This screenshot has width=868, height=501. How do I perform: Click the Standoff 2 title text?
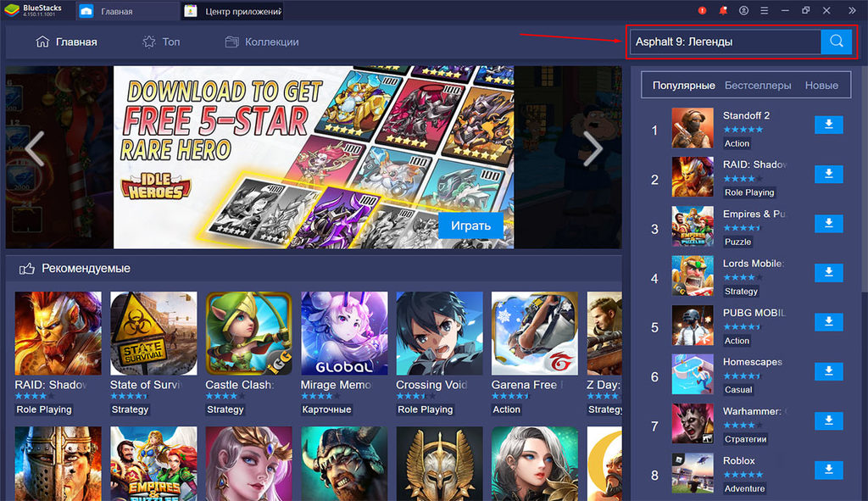(746, 115)
